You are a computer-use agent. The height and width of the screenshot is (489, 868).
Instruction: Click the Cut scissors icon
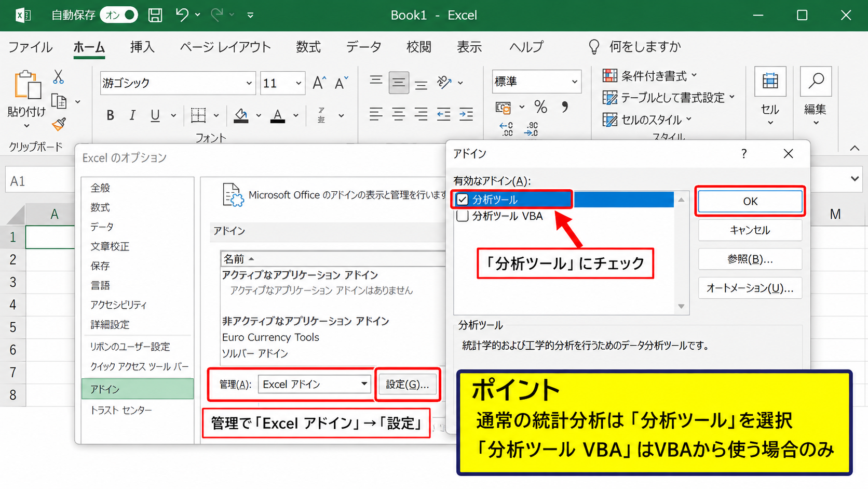[58, 77]
